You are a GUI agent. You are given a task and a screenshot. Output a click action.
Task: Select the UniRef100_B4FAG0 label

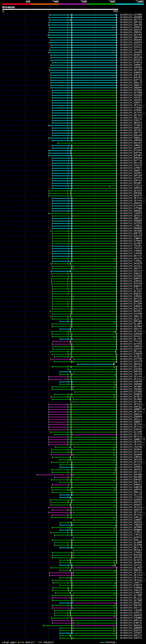coord(131,77)
